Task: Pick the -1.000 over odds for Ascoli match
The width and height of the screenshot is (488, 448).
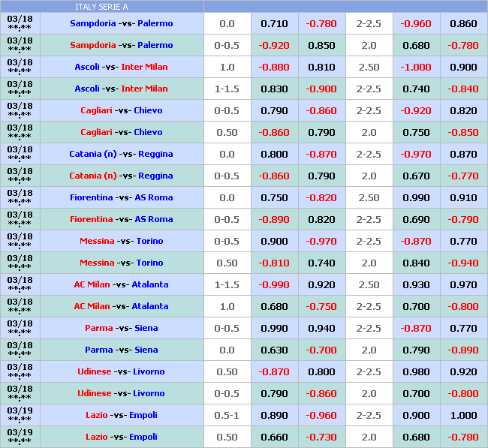Action: [416, 67]
